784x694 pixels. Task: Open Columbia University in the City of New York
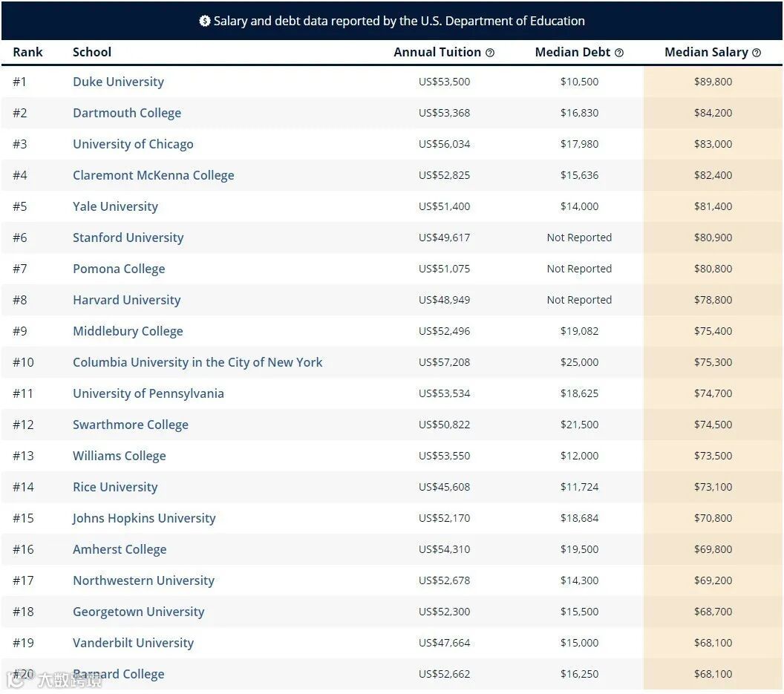197,362
